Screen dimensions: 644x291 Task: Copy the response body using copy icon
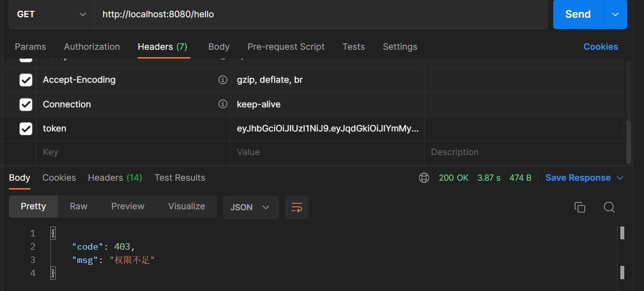580,207
